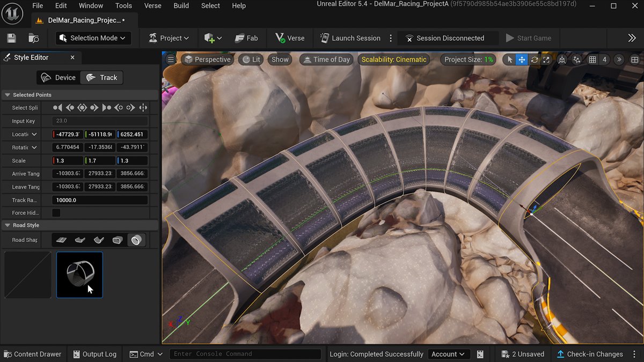This screenshot has height=362, width=644.
Task: Click the Browse content icon next to Save
Action: click(33, 38)
